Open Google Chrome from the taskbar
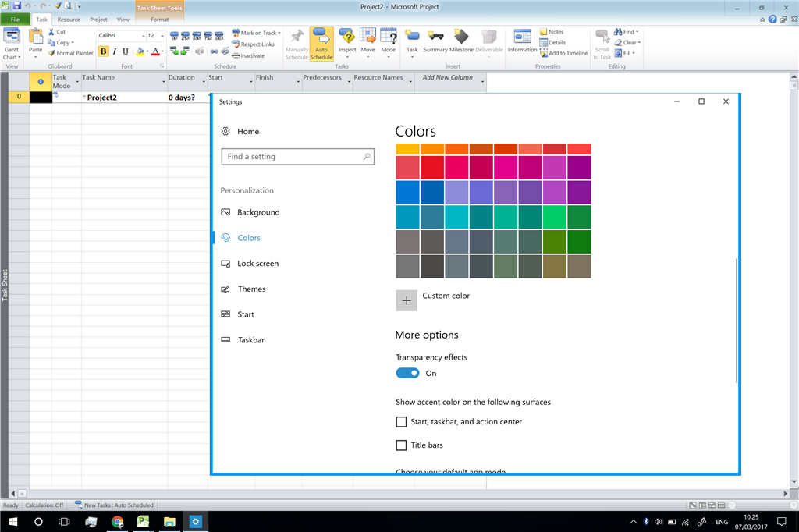Screen dimensions: 799x532 click(118, 522)
